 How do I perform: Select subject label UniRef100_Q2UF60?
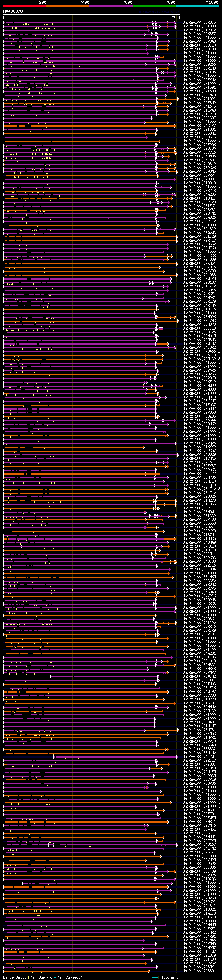199,248
